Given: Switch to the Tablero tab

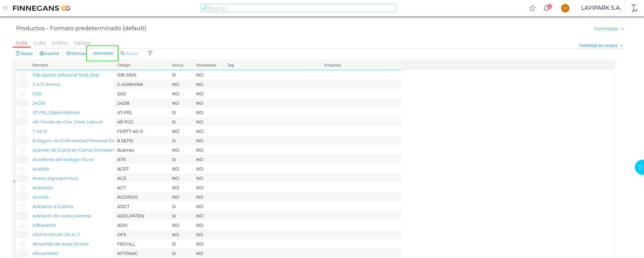Looking at the screenshot, I should click(82, 43).
